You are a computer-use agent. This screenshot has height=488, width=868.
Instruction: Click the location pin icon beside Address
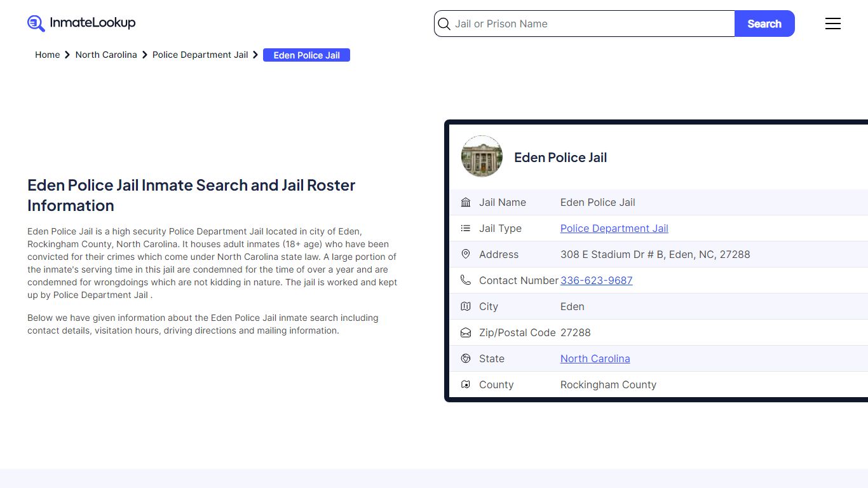pyautogui.click(x=466, y=254)
